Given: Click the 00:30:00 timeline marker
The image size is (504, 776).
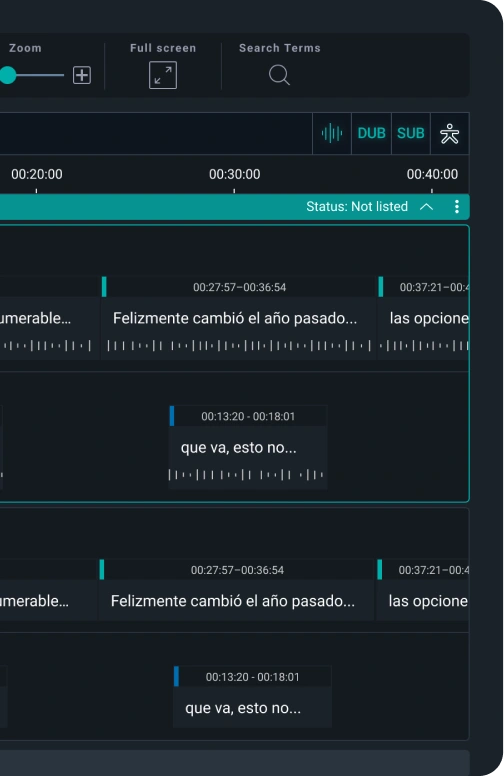Looking at the screenshot, I should [x=234, y=174].
